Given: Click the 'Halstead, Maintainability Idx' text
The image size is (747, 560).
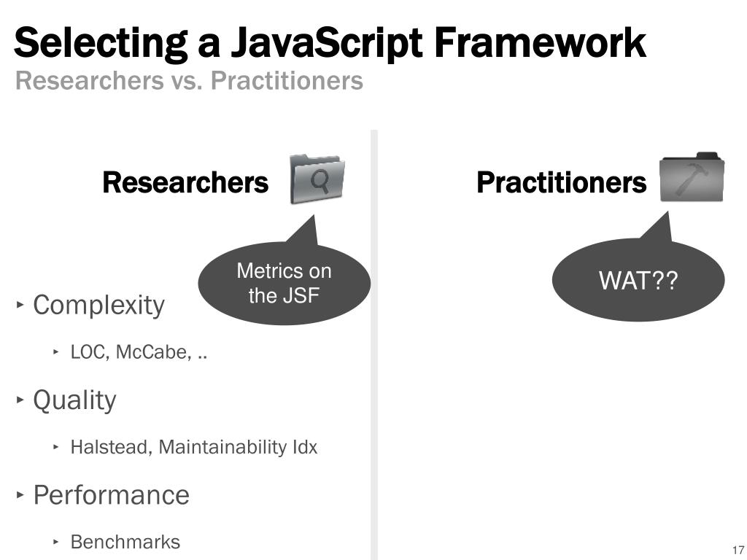Looking at the screenshot, I should pyautogui.click(x=193, y=447).
